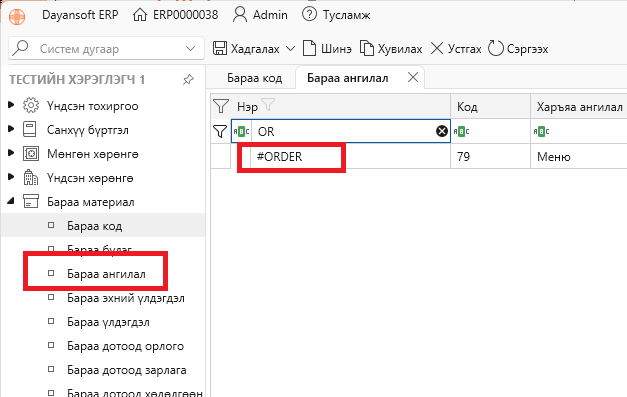627x397 pixels.
Task: Collapse the Бараа материал tree node
Action: tap(11, 201)
